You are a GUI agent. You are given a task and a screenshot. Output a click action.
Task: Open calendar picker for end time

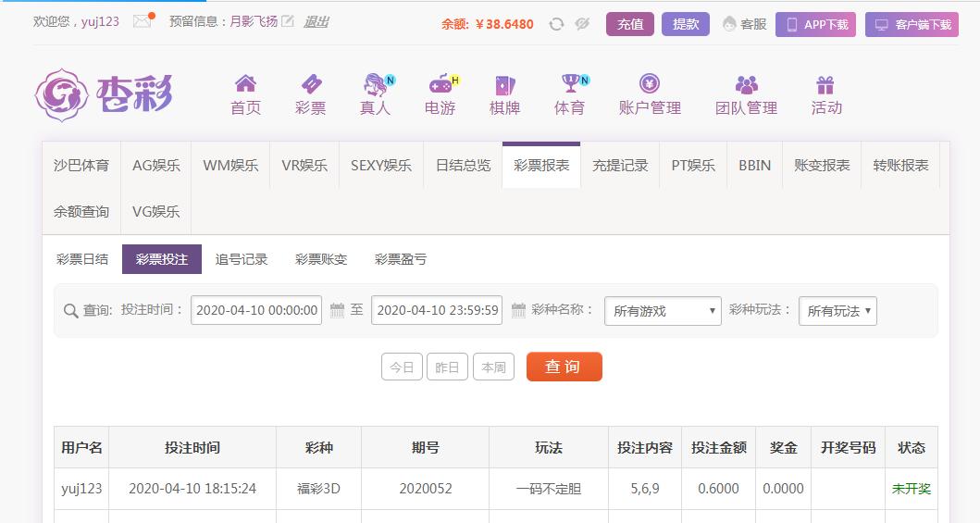(x=518, y=310)
